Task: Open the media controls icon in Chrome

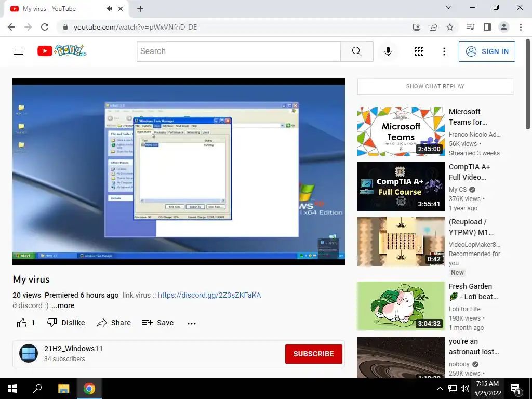Action: [470, 27]
